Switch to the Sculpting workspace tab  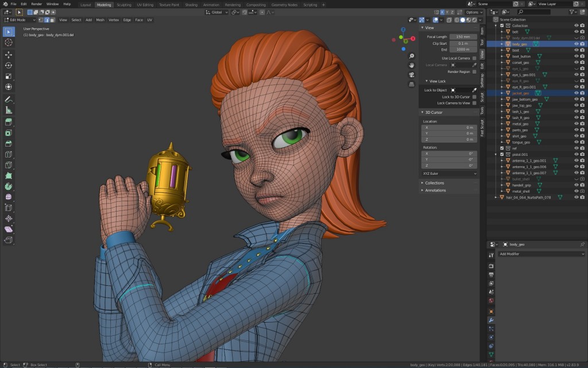pos(123,4)
